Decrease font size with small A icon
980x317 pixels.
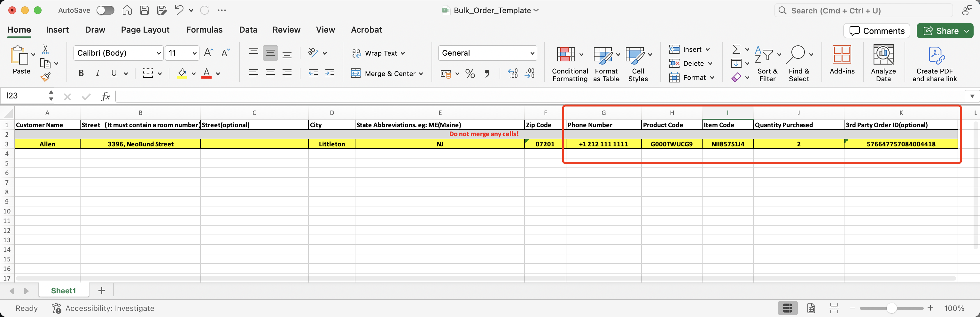click(226, 53)
